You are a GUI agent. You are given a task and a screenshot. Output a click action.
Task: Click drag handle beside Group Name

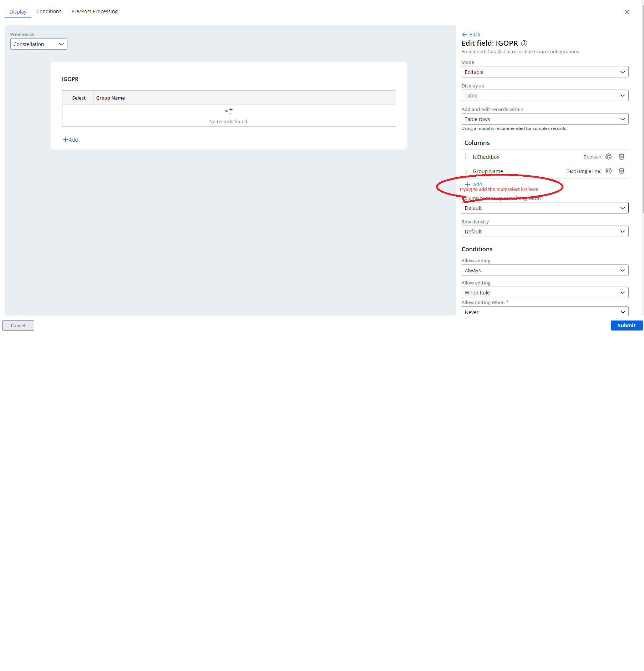[466, 171]
